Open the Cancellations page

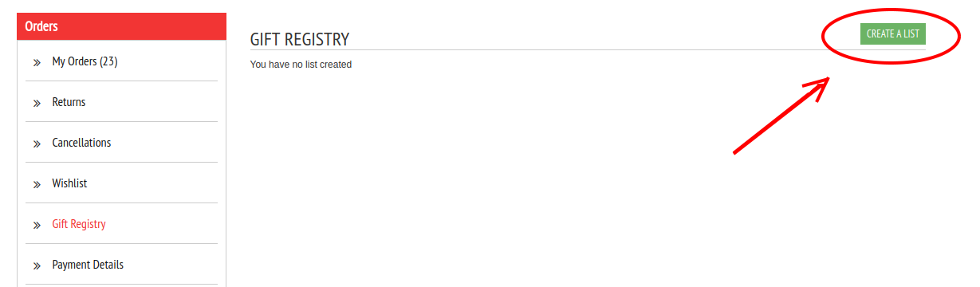coord(121,143)
